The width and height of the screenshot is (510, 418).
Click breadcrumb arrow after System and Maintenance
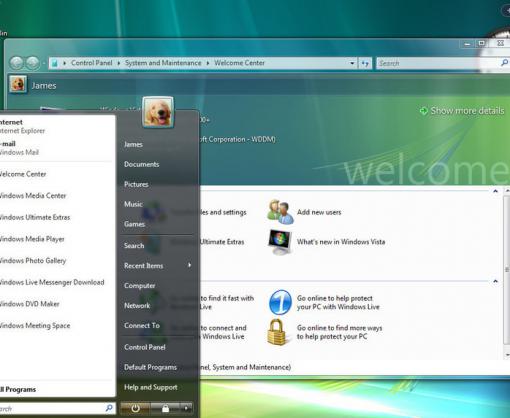tap(208, 63)
